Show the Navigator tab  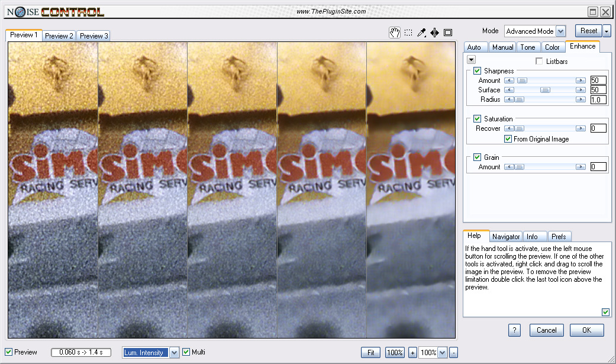(506, 236)
